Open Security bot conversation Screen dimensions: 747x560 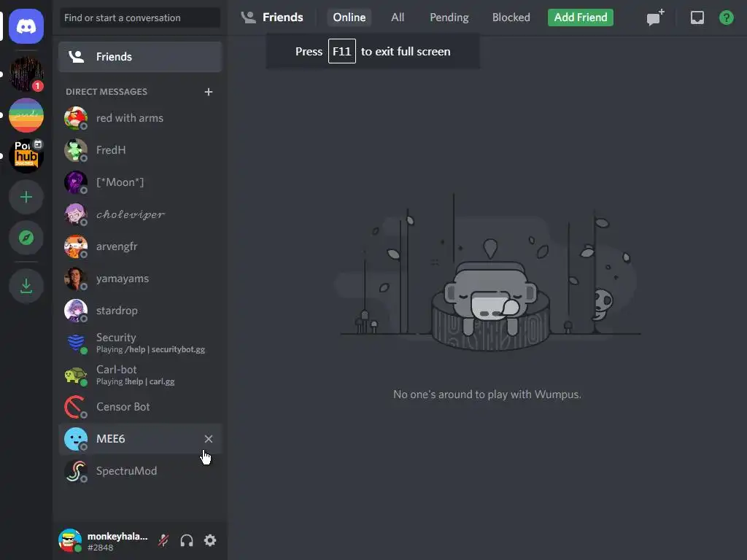[140, 343]
